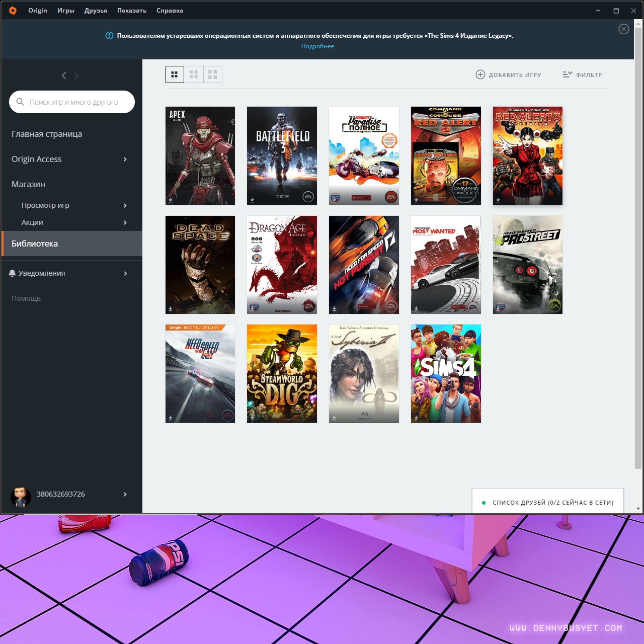
Task: Select the Apex Legends game tile
Action: (200, 156)
